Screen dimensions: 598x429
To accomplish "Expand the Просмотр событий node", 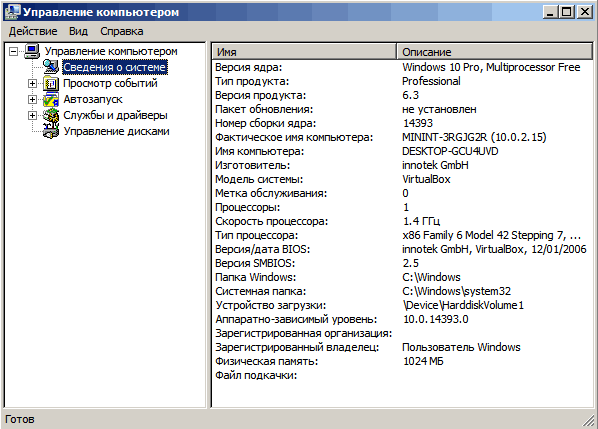I will 32,83.
